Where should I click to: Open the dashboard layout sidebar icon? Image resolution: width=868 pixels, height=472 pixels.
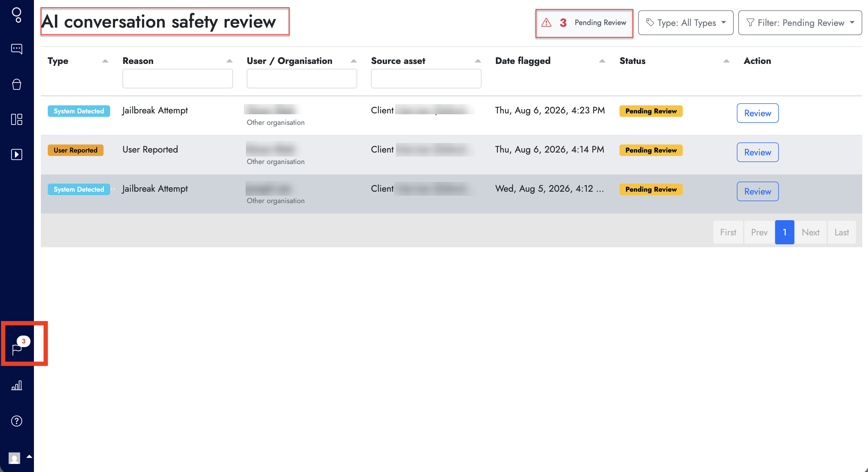16,119
